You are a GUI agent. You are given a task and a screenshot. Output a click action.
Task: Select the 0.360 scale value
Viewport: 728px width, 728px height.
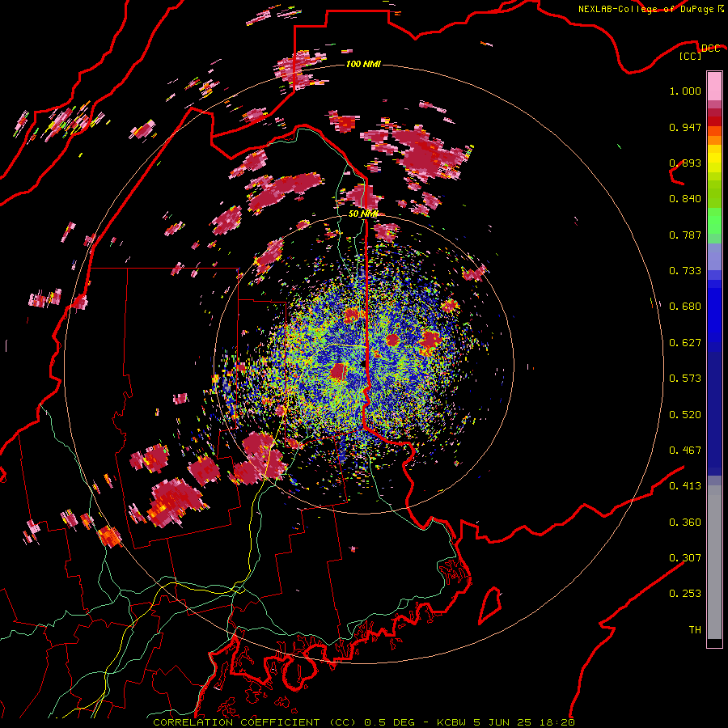tap(685, 523)
